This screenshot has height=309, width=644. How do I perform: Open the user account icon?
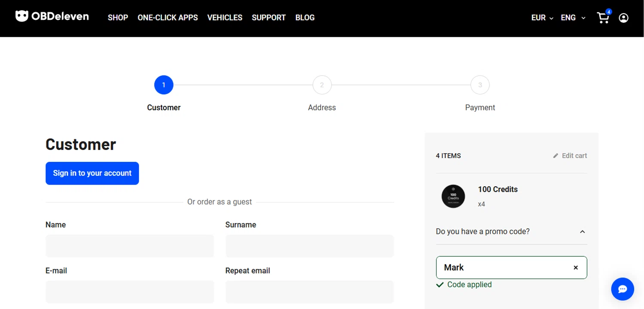tap(623, 18)
